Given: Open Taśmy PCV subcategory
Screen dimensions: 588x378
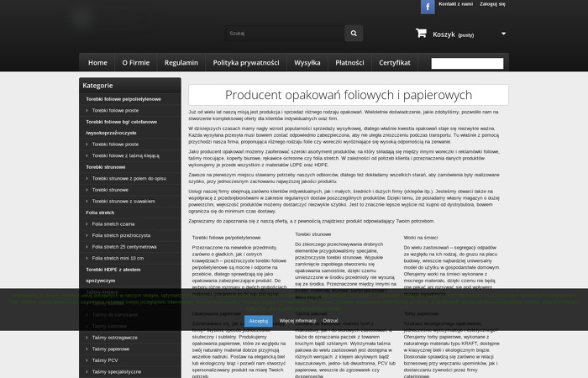Looking at the screenshot, I should 105,360.
